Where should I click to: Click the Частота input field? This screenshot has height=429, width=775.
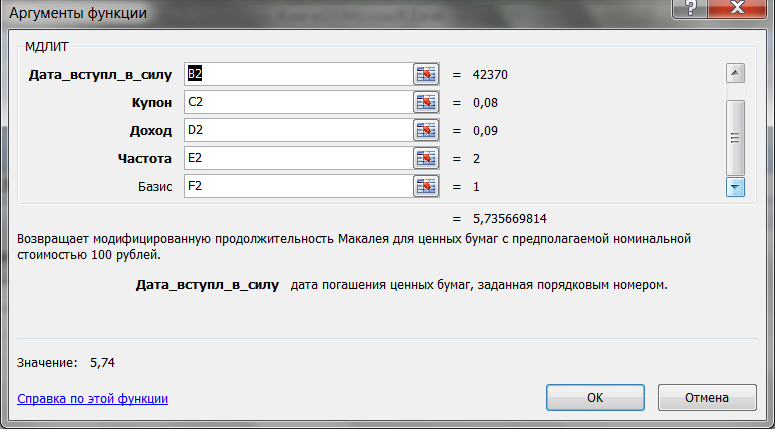pos(299,158)
